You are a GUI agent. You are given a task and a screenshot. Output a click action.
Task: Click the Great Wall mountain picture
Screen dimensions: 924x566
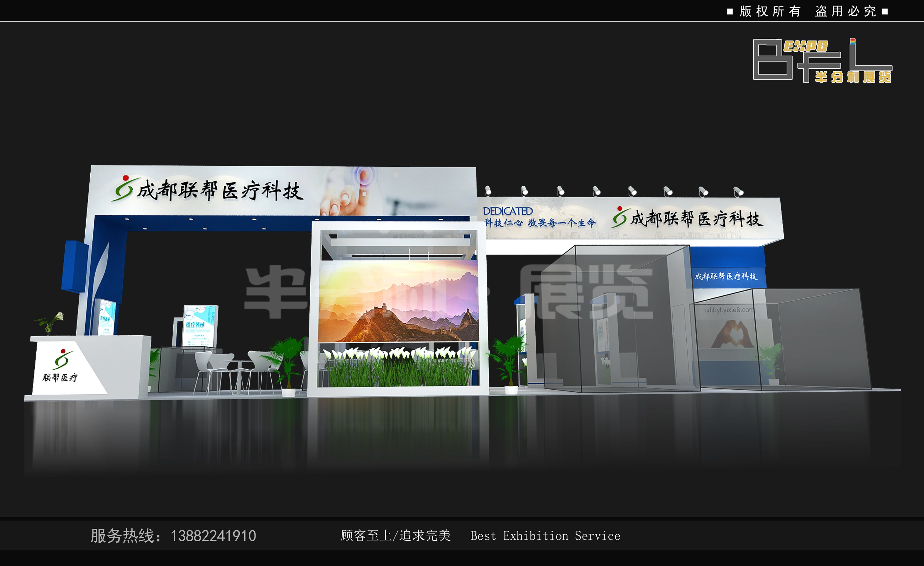[x=398, y=302]
